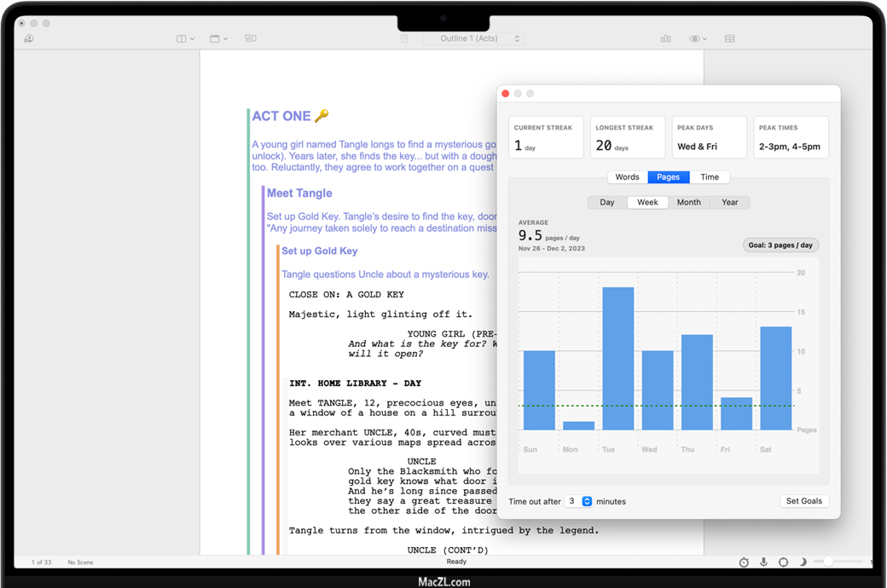Image resolution: width=887 pixels, height=588 pixels.
Task: Select the Week range segment
Action: tap(647, 203)
